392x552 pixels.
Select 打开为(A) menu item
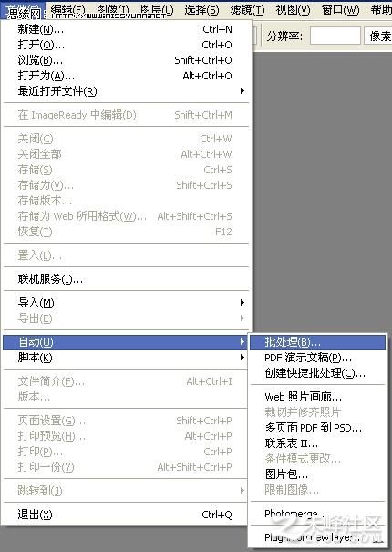pyautogui.click(x=127, y=76)
